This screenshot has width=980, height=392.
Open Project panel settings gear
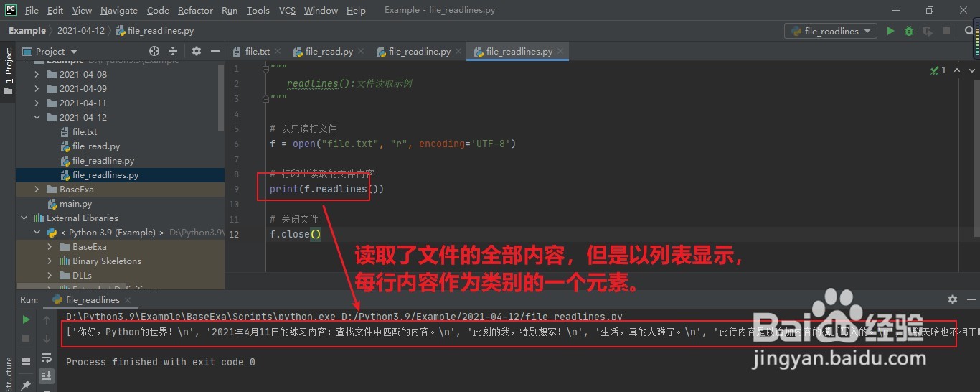(197, 51)
